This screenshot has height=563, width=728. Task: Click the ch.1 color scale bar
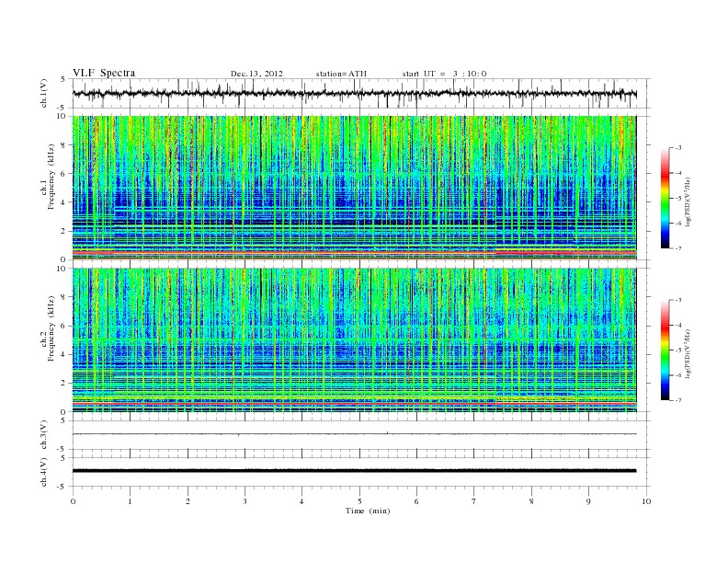pos(665,198)
